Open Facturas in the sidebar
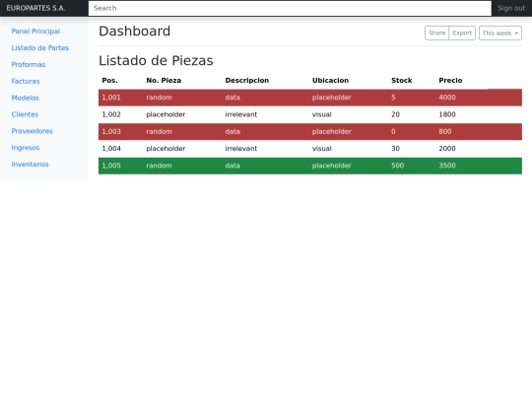Viewport: 532px width, 399px height. click(26, 81)
